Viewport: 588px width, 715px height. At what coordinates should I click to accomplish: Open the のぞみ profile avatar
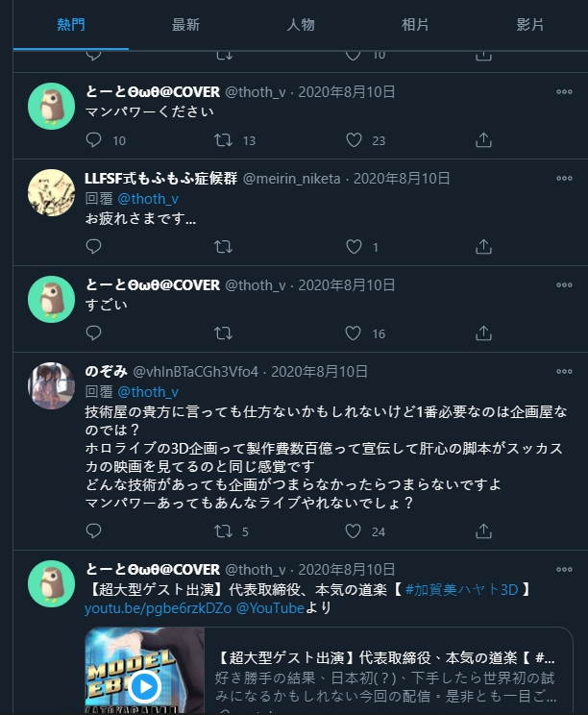pyautogui.click(x=51, y=385)
